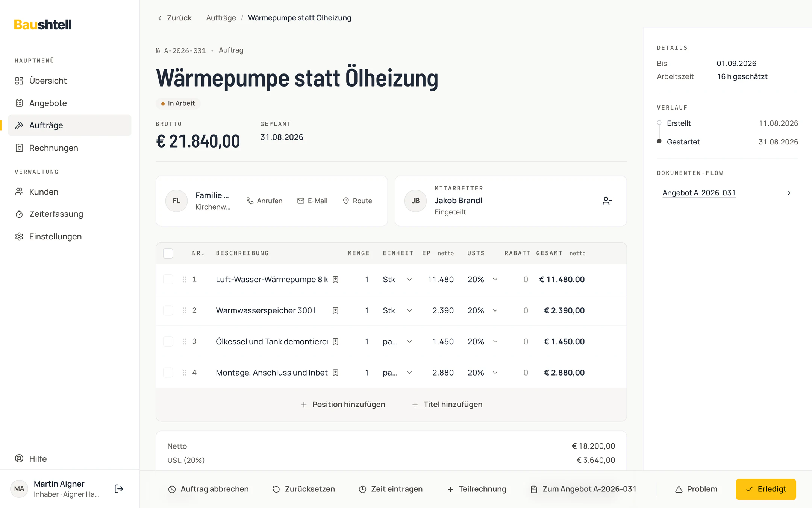Click the FL customer avatar
This screenshot has height=508, width=812.
coord(176,201)
